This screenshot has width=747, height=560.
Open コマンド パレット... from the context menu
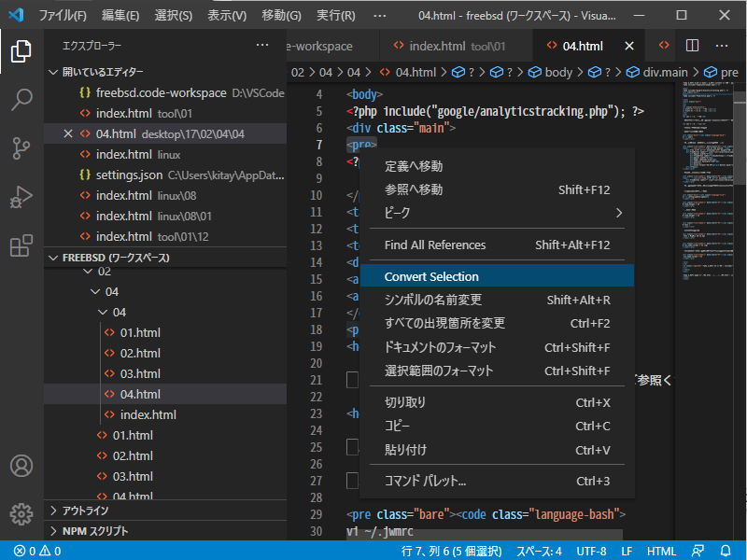(x=497, y=481)
